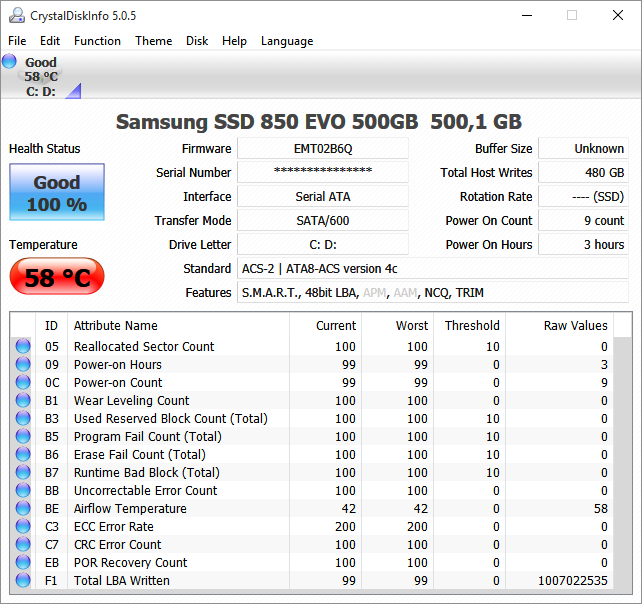Click status orb for Reallocated Sector Count
642x604 pixels.
point(23,346)
